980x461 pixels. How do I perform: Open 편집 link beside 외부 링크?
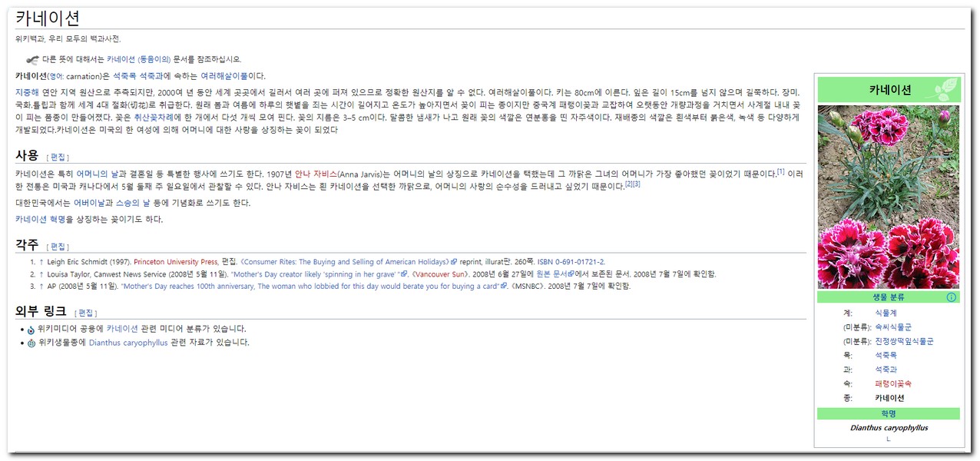point(86,313)
